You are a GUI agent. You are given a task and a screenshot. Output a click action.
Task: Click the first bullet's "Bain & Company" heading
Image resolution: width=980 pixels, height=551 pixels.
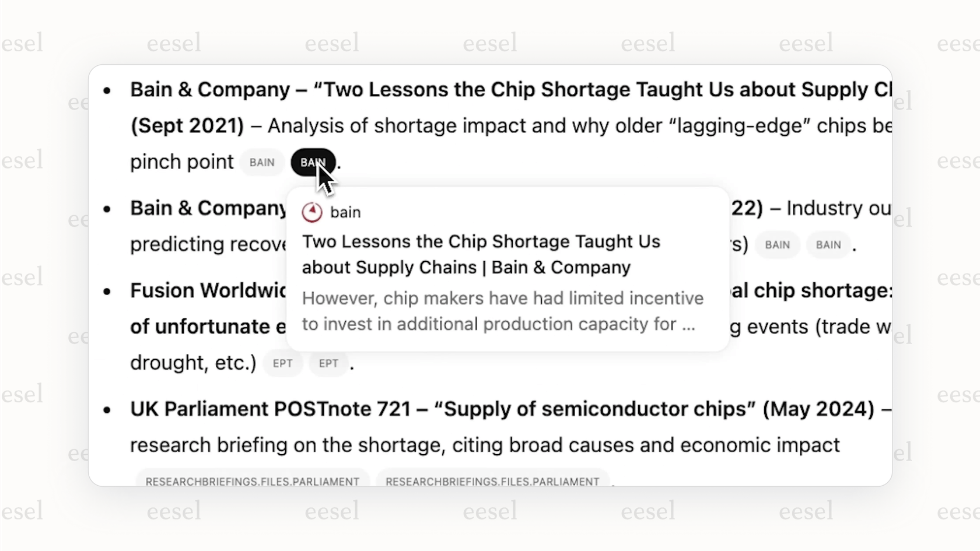[210, 90]
